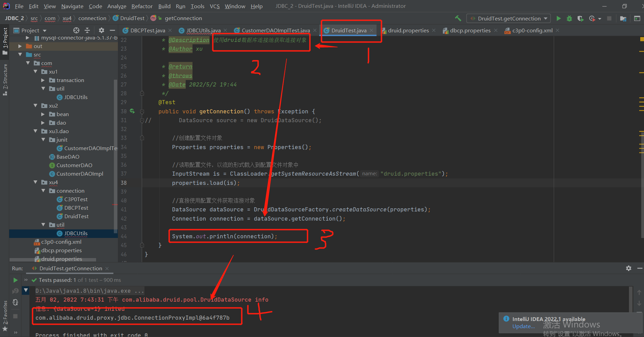
Task: Toggle auto-test icon in the Run panel
Action: pos(15,302)
